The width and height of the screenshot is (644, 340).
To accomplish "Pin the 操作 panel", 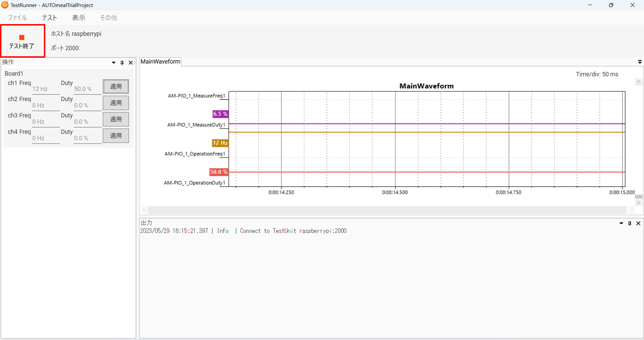I will 122,63.
